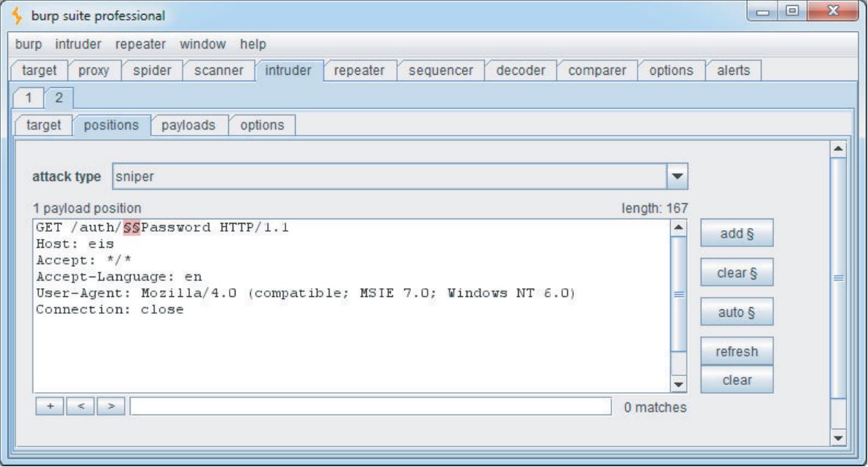Viewport: 868px width, 467px height.
Task: Click the request editor scrollbar thumb
Action: click(x=679, y=294)
